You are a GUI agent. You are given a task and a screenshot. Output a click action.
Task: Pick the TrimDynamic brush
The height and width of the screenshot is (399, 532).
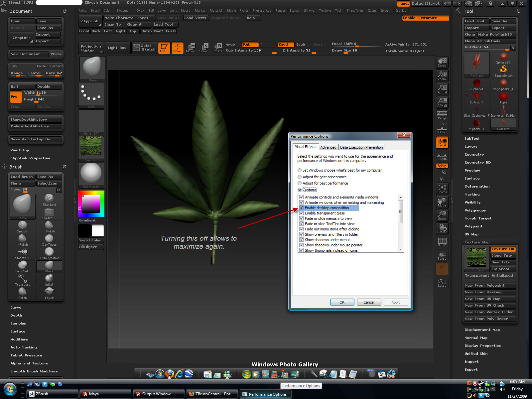pyautogui.click(x=49, y=253)
